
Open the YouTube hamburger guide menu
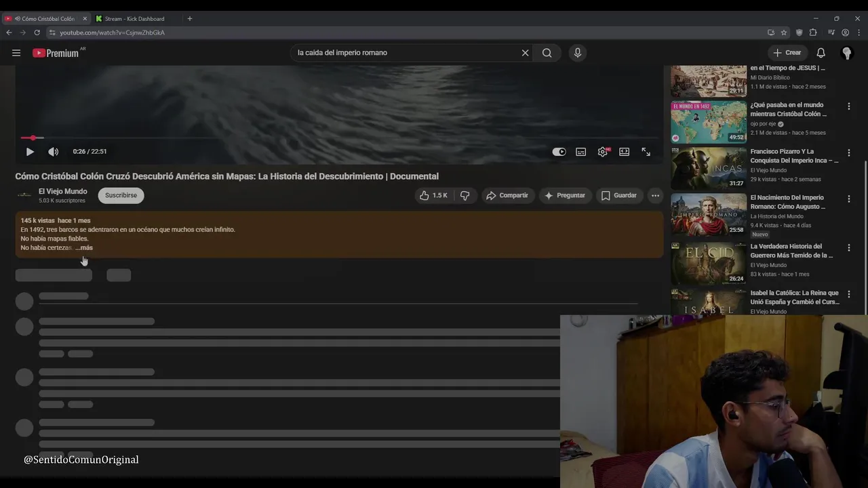click(x=16, y=53)
